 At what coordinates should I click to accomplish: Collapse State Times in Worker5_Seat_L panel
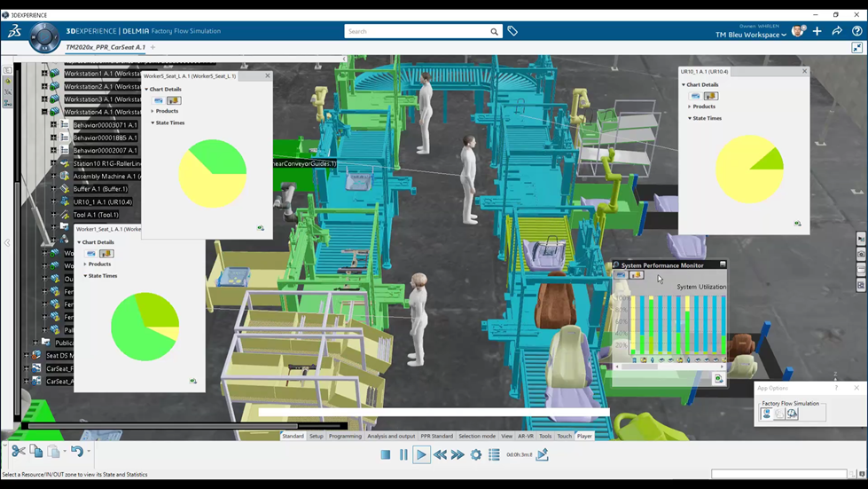(x=152, y=123)
